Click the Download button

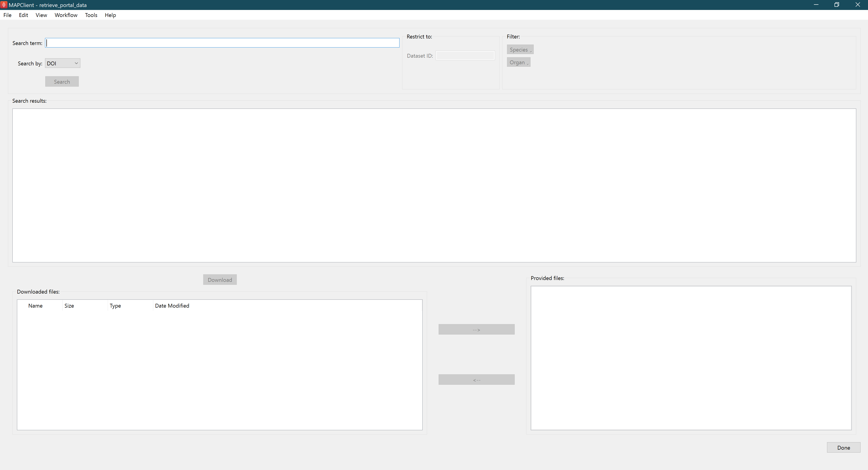click(220, 280)
